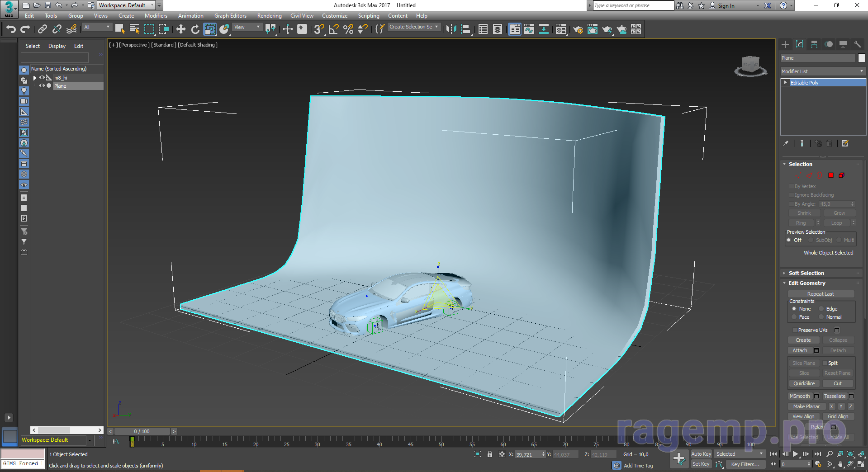The width and height of the screenshot is (868, 472).
Task: Enable the Preserve UVs checkbox
Action: point(795,330)
